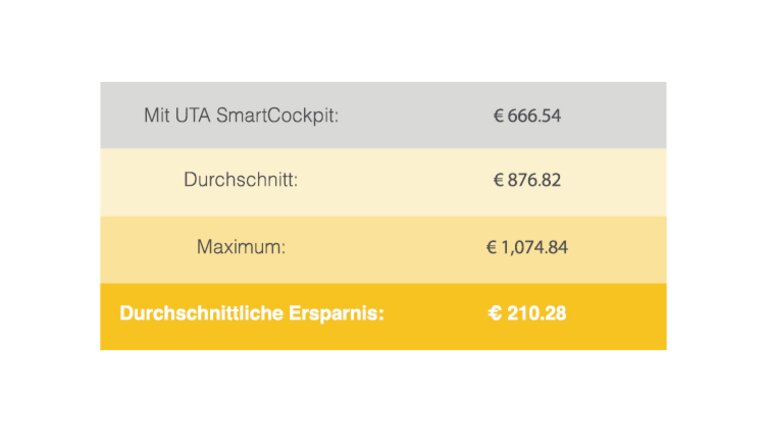Pick the pale cream Durchschnitt row background

coord(383,182)
